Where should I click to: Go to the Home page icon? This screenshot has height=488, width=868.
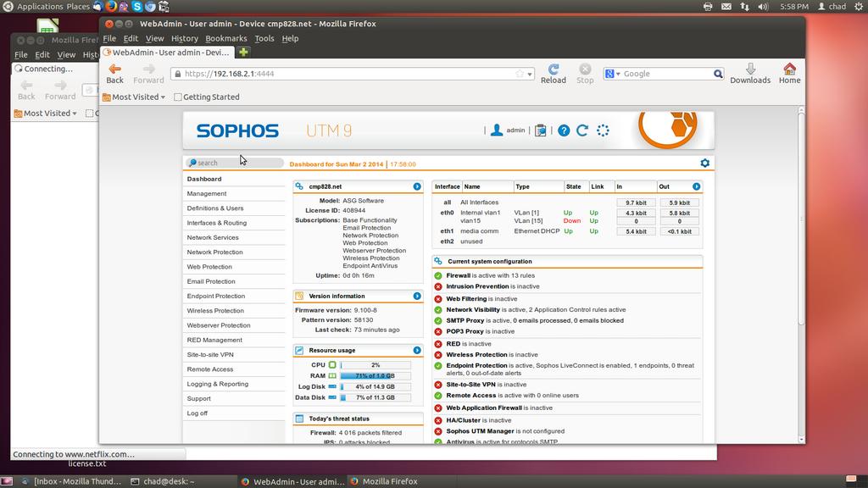[x=789, y=69]
